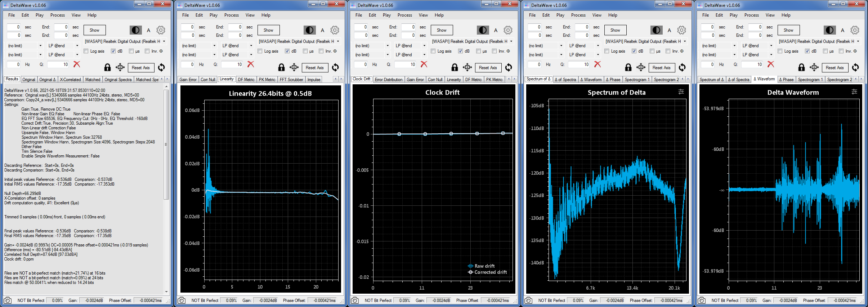Toggle dB checkbox in Clock Drift window
The image size is (868, 307).
[x=461, y=51]
